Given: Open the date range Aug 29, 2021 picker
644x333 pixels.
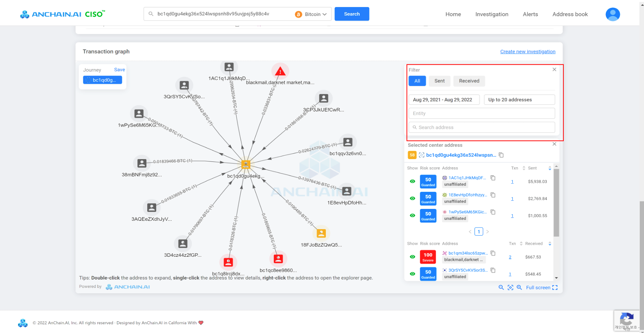Looking at the screenshot, I should click(x=445, y=100).
